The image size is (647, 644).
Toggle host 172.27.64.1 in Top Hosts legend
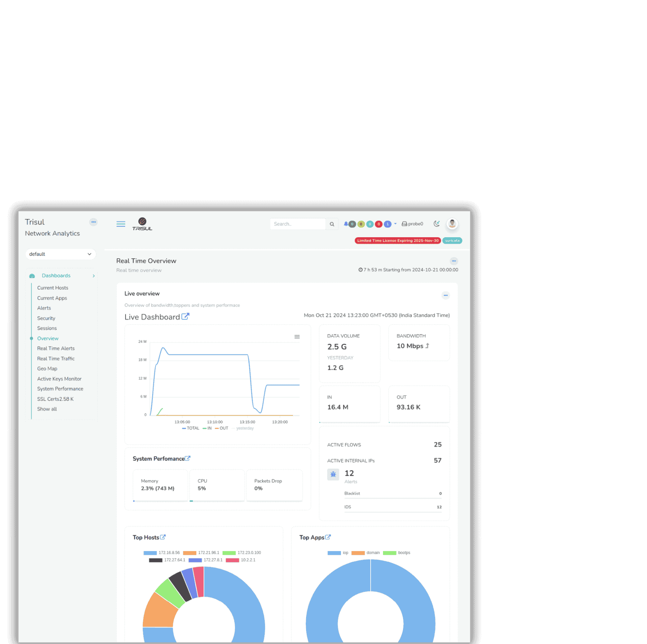(x=167, y=560)
